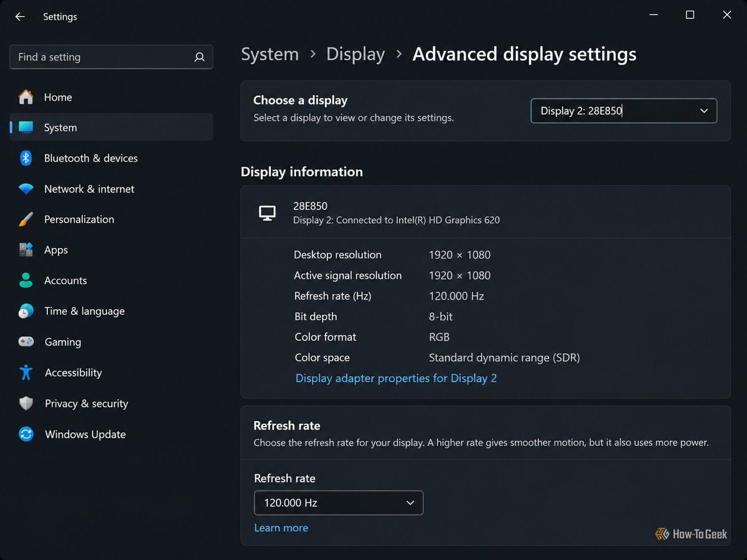Click Standard dynamic range (SDR) text
The image size is (747, 560).
(504, 358)
